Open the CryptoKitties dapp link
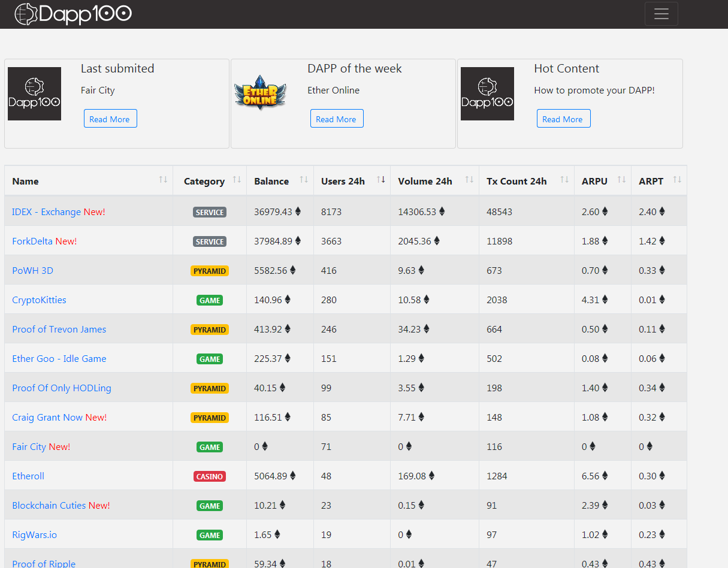This screenshot has width=728, height=568. point(39,300)
